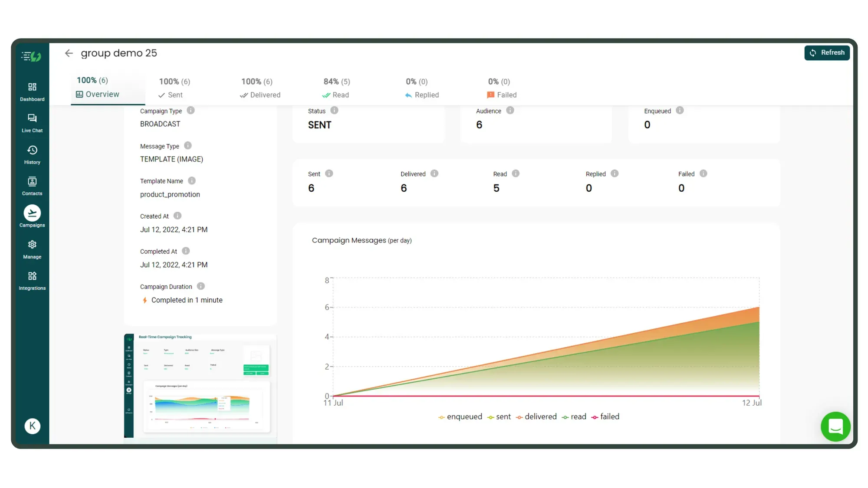The image size is (868, 488).
Task: Open the Dashboard panel from the sidebar
Action: tap(32, 91)
